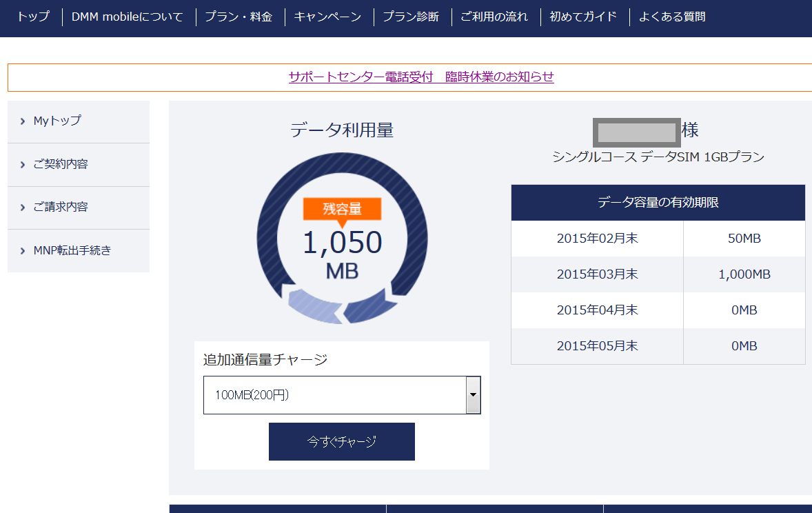
Task: Click シングルコース データSIM 1GBプラン text
Action: pos(658,157)
